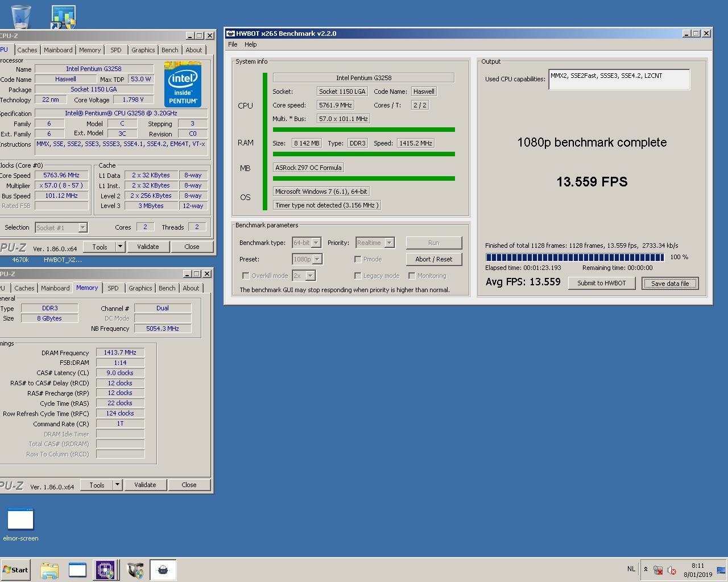Open the muted volume tray icon
This screenshot has width=728, height=582.
click(x=671, y=570)
